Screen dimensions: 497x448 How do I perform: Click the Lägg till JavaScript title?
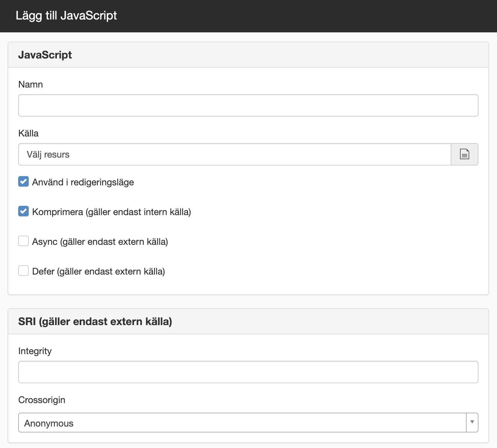(66, 16)
